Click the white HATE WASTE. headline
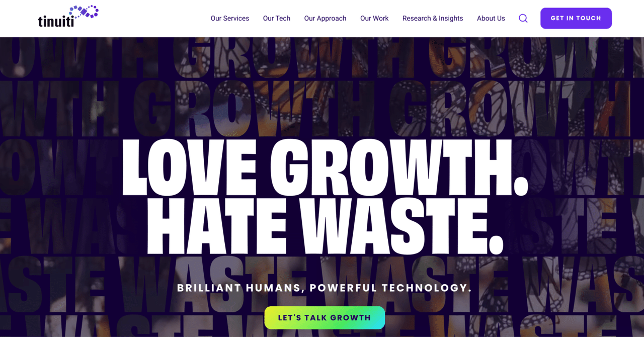Image resolution: width=644 pixels, height=337 pixels. click(326, 226)
